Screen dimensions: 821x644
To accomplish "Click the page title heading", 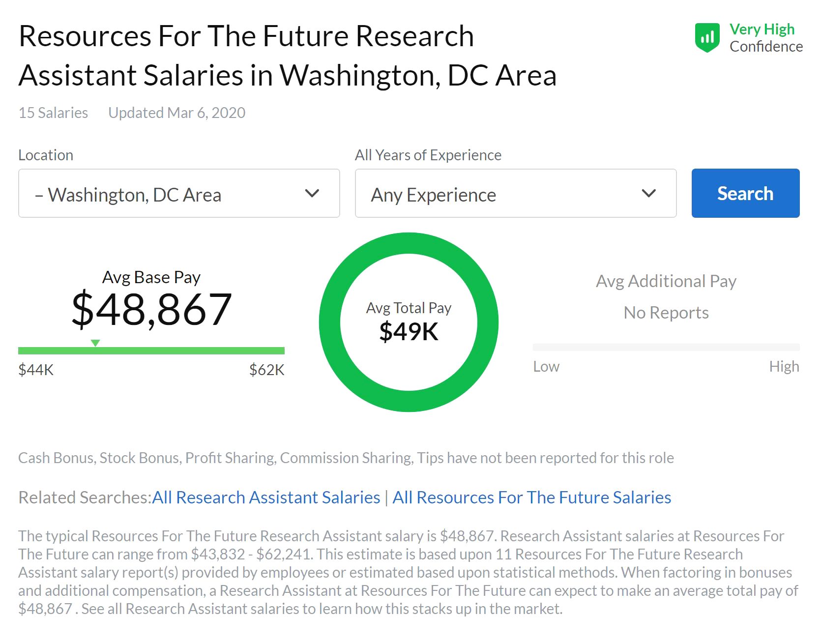I will (x=288, y=55).
